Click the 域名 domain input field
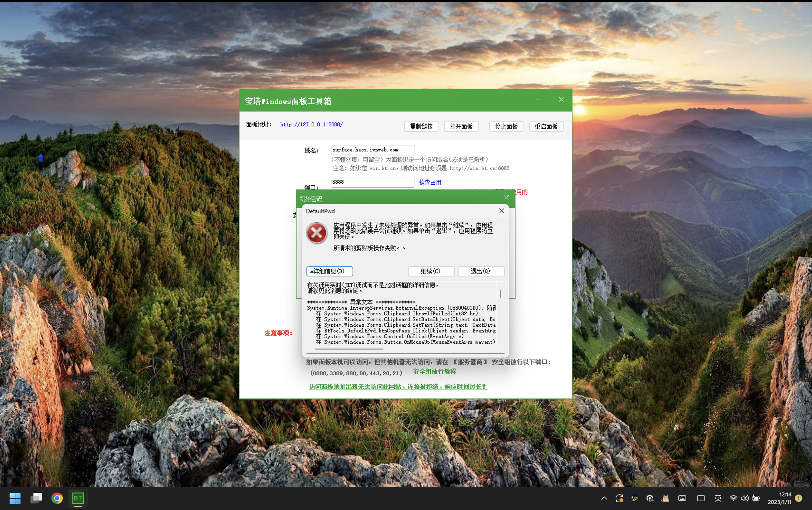Image resolution: width=812 pixels, height=510 pixels. [373, 150]
